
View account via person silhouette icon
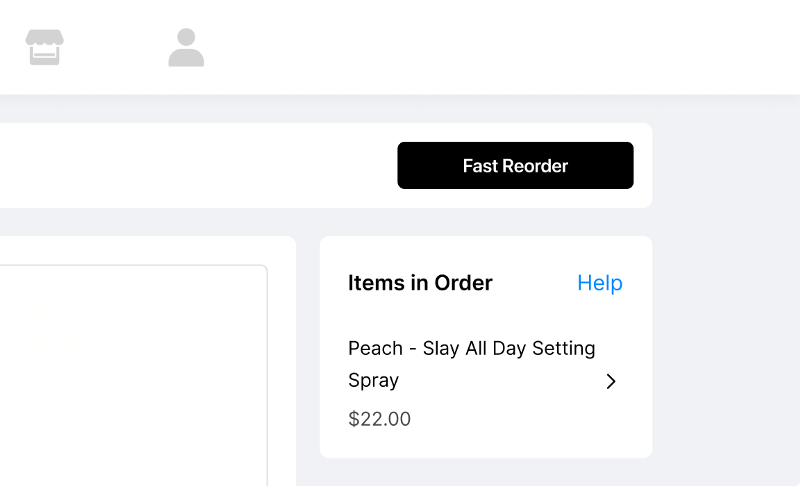pyautogui.click(x=186, y=47)
